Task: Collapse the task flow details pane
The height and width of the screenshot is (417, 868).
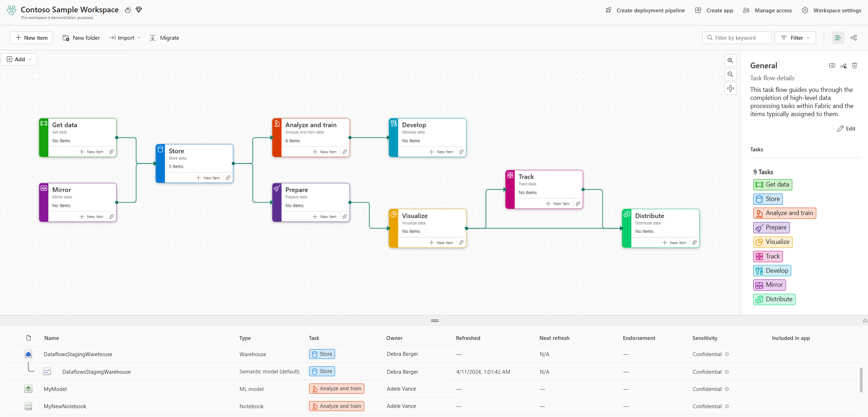Action: point(832,65)
